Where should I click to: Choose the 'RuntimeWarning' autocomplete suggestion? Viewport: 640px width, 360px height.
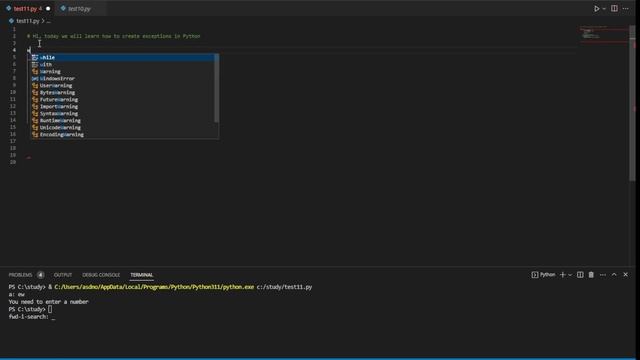122,120
